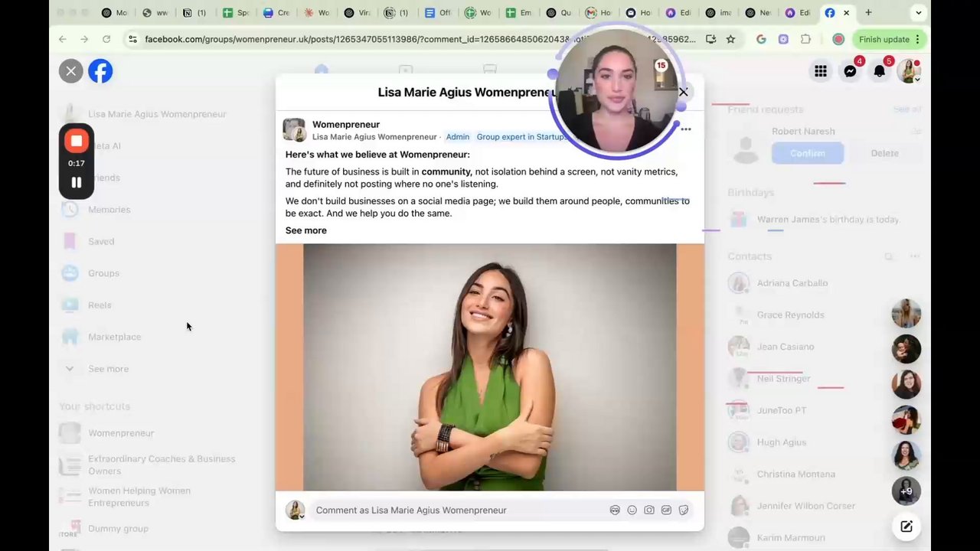980x551 pixels.
Task: Confirm Robert Naresh friend request
Action: 808,153
